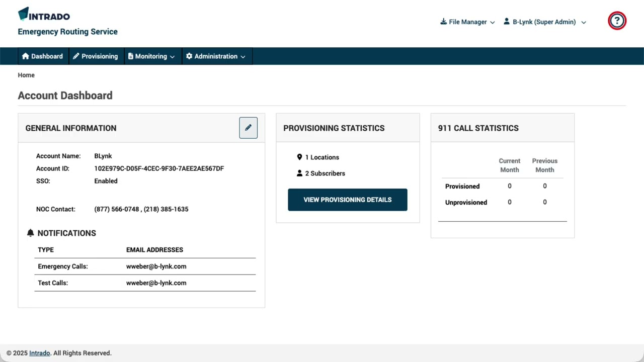Image resolution: width=644 pixels, height=362 pixels.
Task: Click the TYPE column header
Action: 46,250
